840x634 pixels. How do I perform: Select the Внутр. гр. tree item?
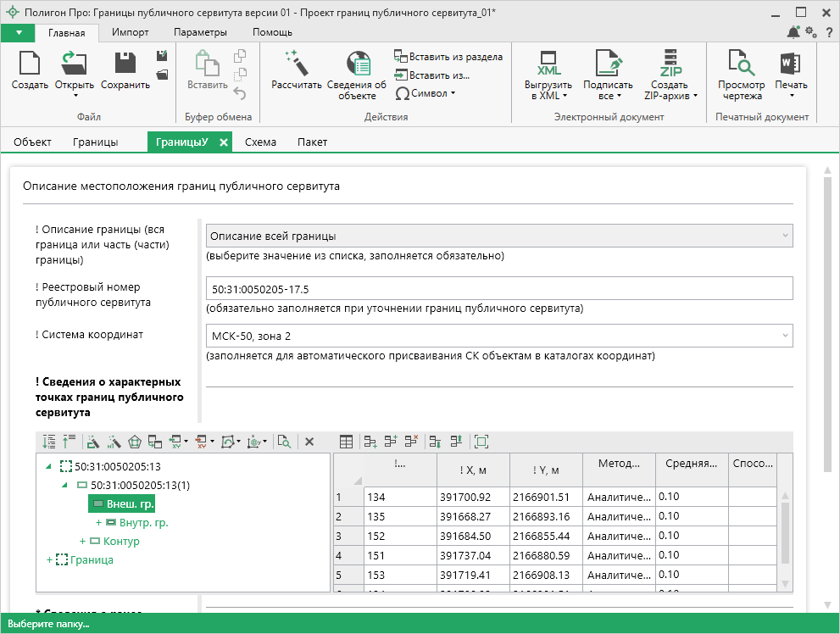[x=143, y=523]
